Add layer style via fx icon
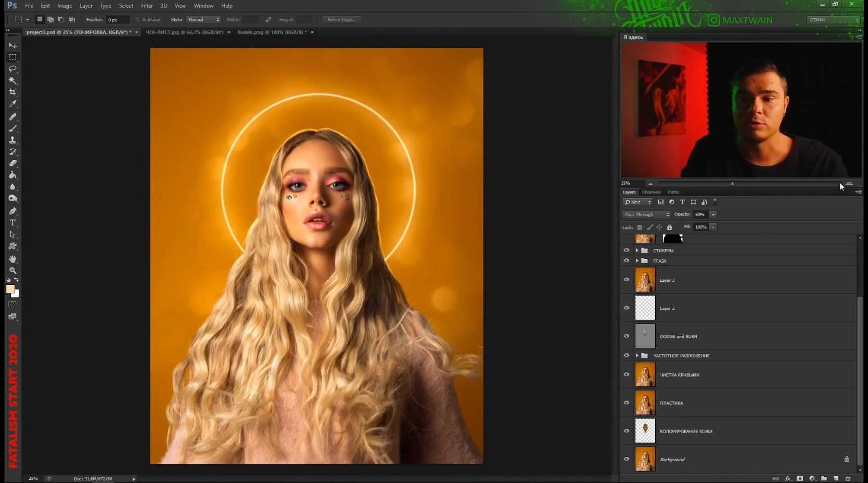Viewport: 868px width, 483px height. pos(788,478)
